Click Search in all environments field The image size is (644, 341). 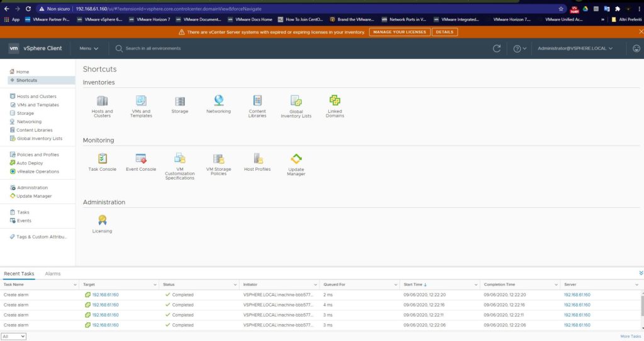153,48
